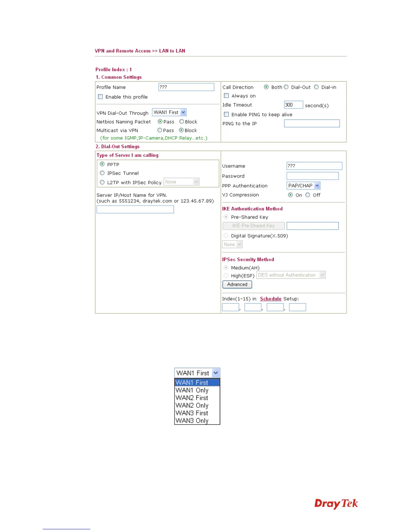Set Netbios Naming Packet to Block

pos(182,122)
